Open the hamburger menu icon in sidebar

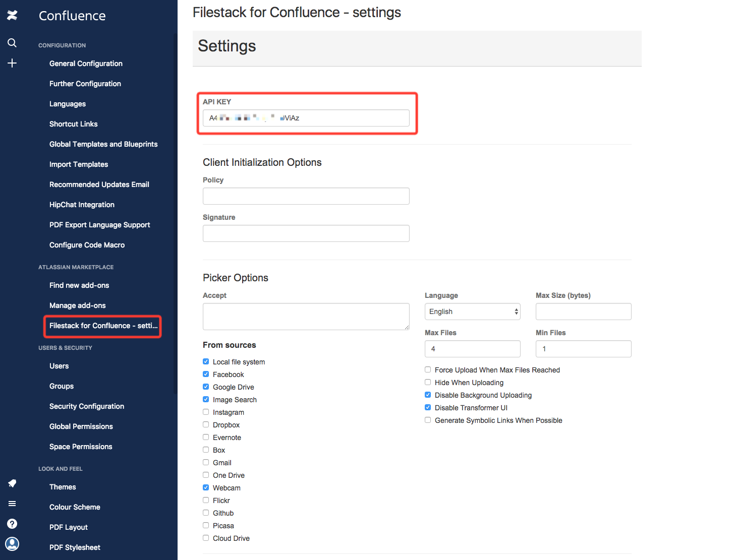12,504
